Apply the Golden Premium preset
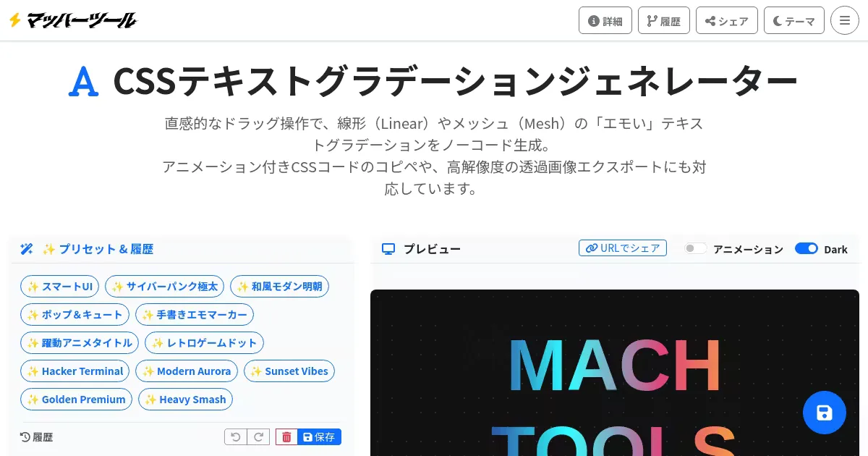This screenshot has width=868, height=456. [x=77, y=400]
